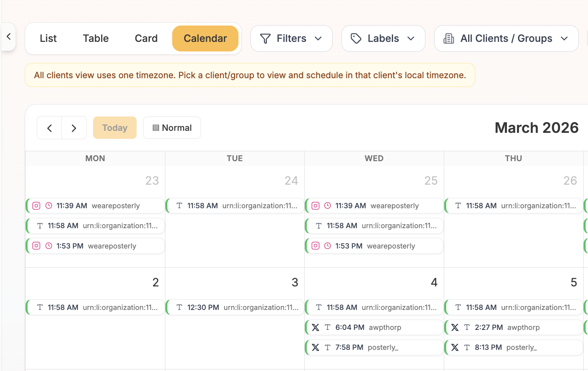Click the X icon on the 6:04 PM awpthorp post
588x371 pixels.
click(315, 327)
